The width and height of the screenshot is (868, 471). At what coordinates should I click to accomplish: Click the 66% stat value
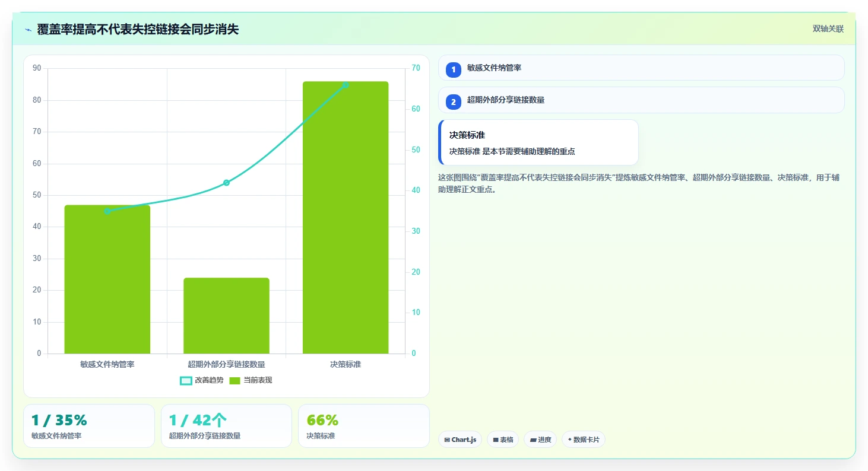(x=322, y=420)
